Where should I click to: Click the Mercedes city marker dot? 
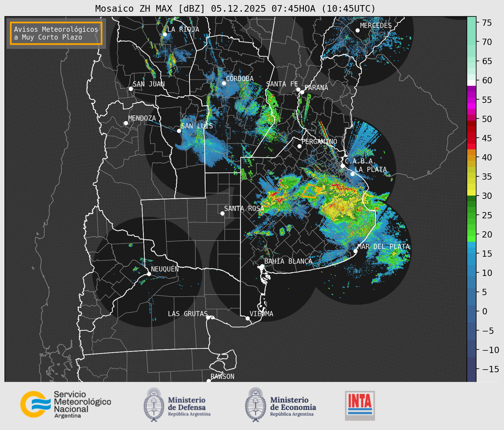pos(358,31)
